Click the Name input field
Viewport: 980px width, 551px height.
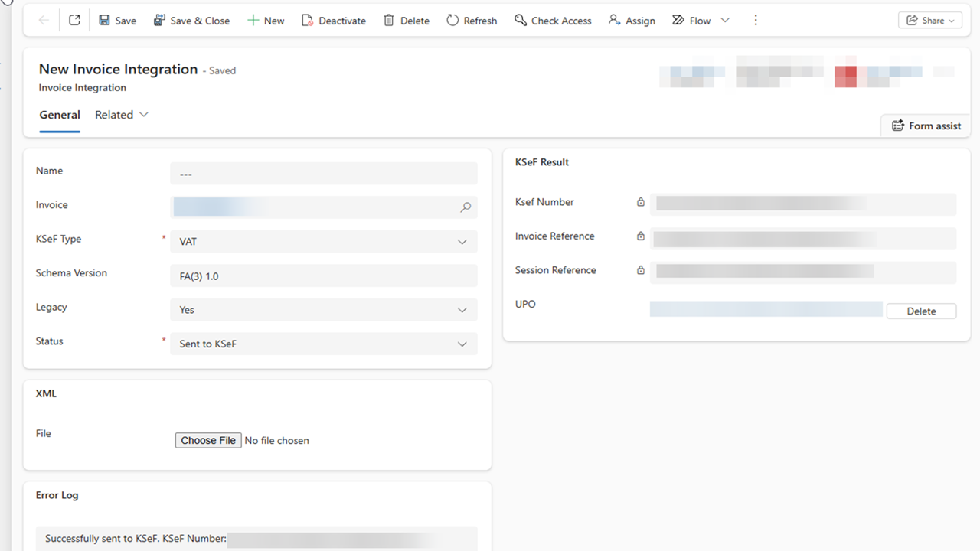point(323,174)
